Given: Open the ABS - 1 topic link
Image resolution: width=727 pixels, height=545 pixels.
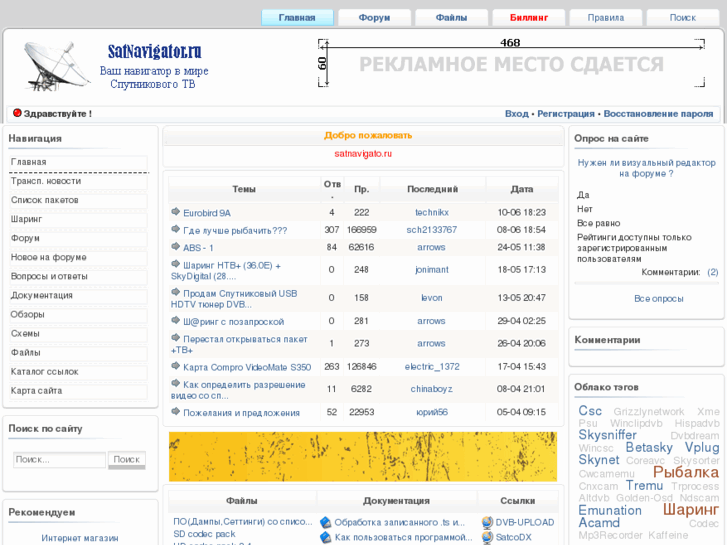Looking at the screenshot, I should coord(198,248).
